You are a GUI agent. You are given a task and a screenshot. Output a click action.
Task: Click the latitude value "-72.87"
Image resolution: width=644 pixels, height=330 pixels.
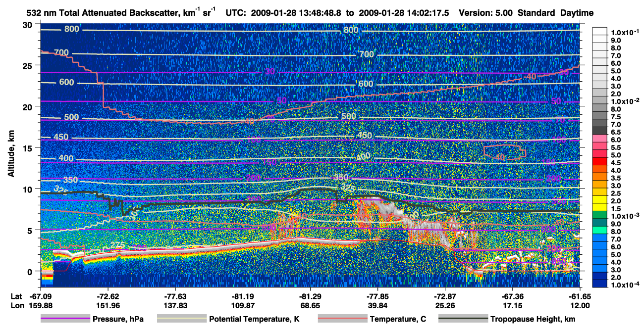[445, 296]
